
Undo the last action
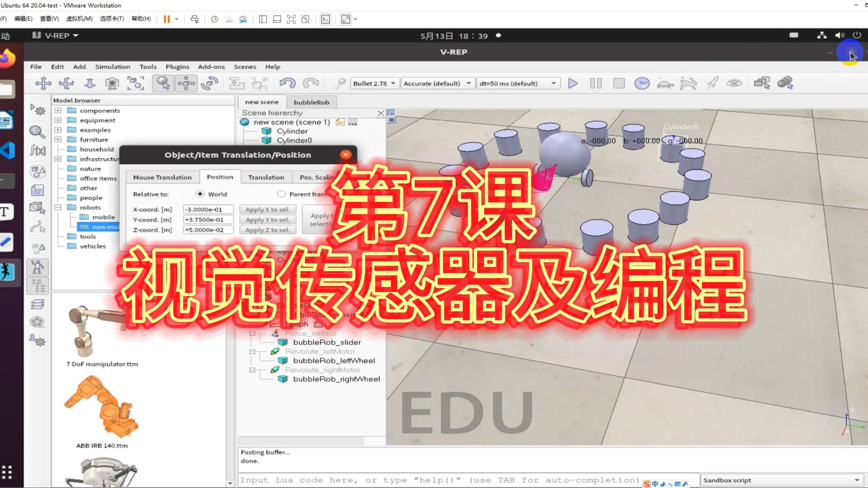pyautogui.click(x=287, y=83)
